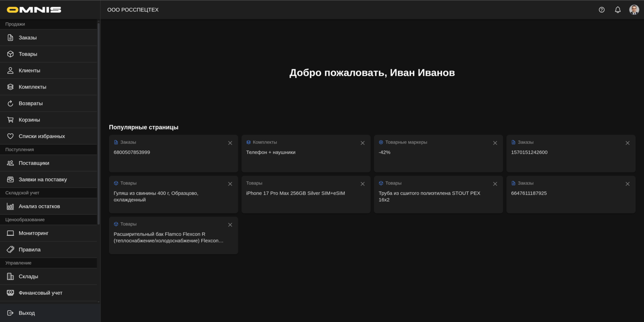644x322 pixels.
Task: Click the user avatar in the top bar
Action: click(x=634, y=9)
